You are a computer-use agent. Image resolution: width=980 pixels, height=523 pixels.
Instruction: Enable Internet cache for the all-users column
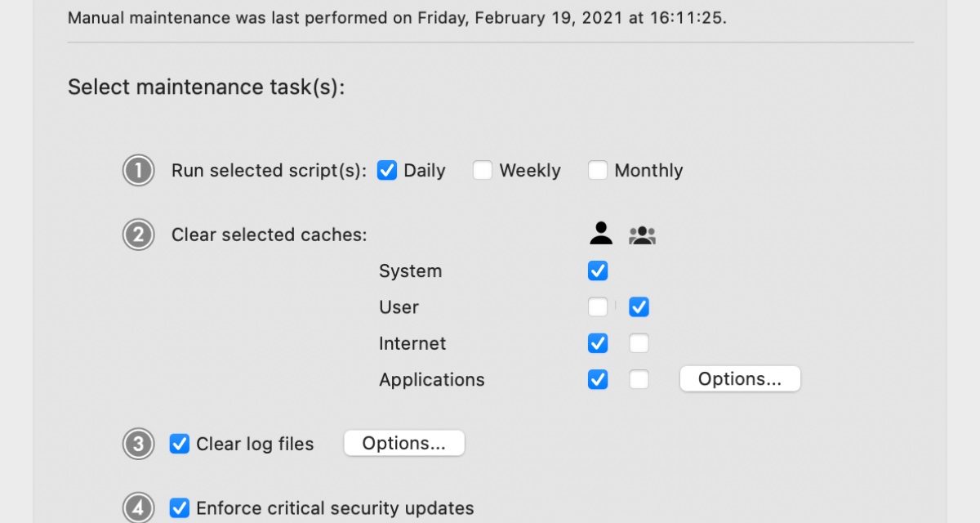(x=639, y=343)
